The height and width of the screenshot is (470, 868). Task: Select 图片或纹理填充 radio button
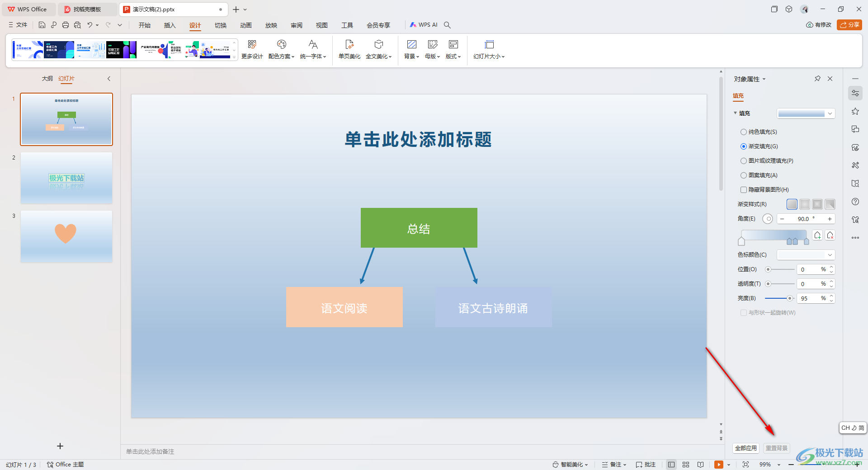[x=744, y=161]
